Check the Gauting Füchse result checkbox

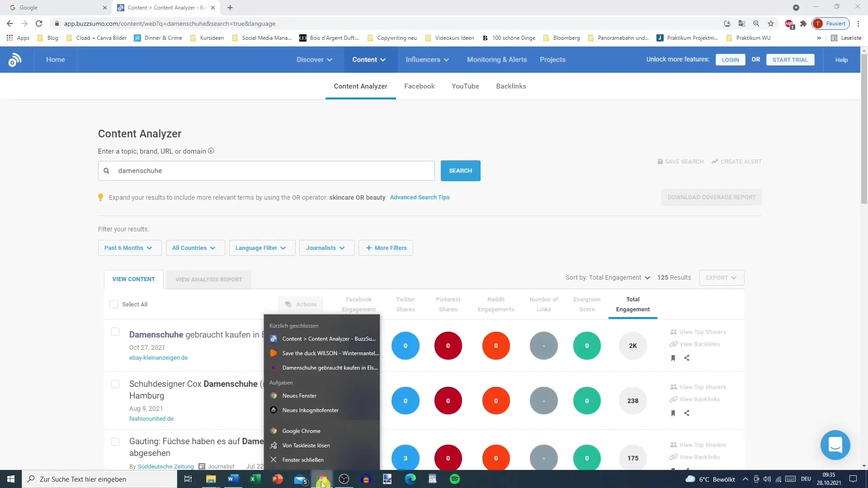[x=115, y=441]
